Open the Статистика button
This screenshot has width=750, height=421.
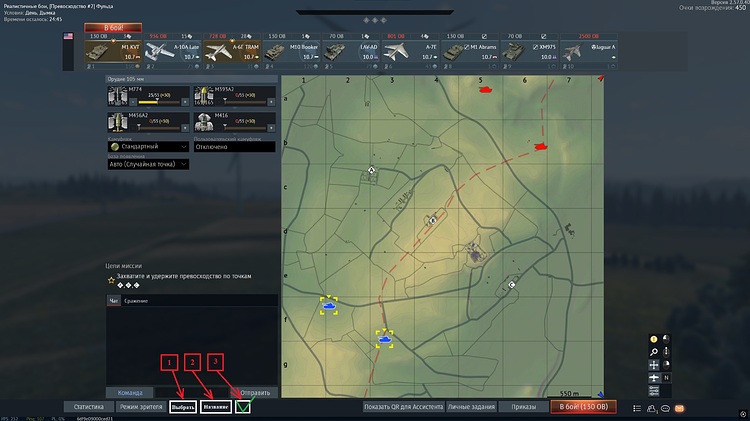tap(88, 407)
